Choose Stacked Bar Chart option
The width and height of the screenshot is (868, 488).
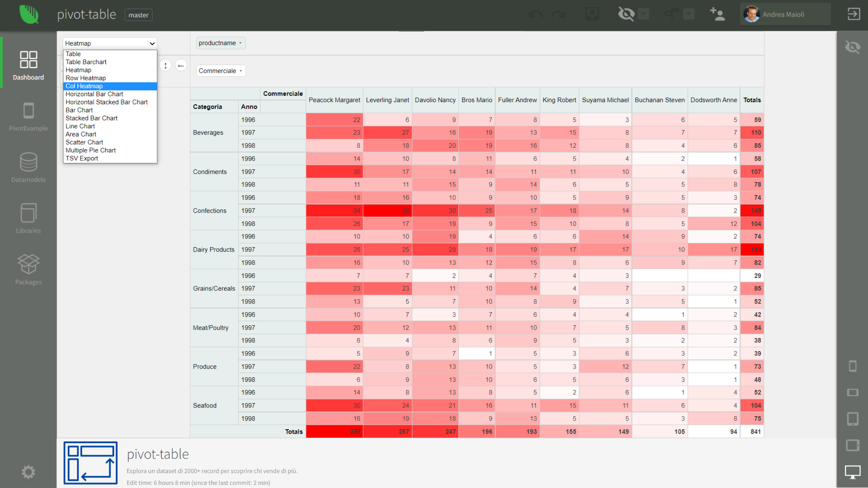click(110, 118)
